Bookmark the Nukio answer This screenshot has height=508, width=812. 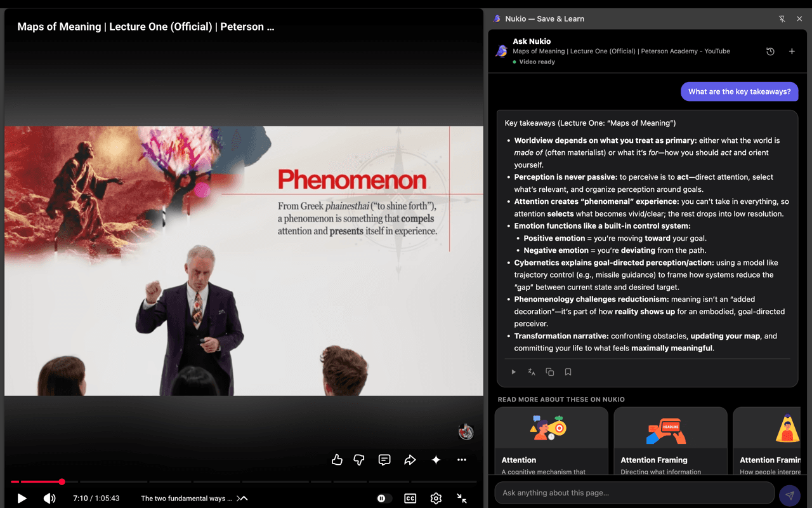pos(568,372)
